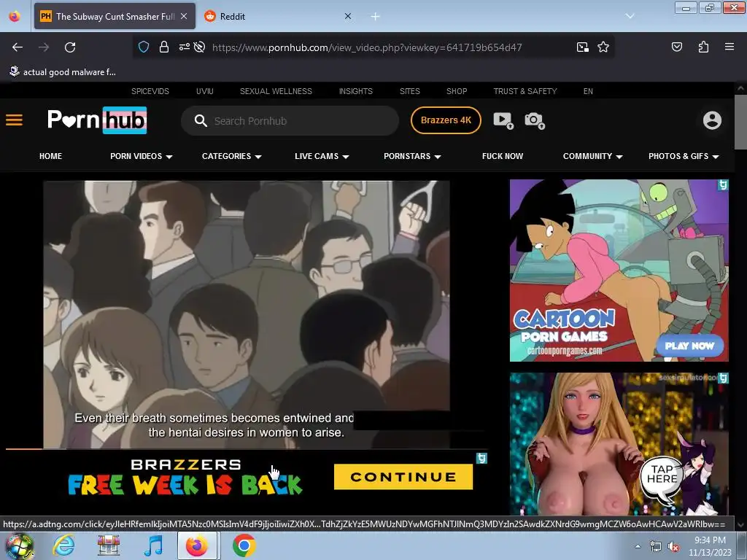Open the site permissions icon
Image resolution: width=747 pixels, height=560 pixels.
pyautogui.click(x=184, y=47)
